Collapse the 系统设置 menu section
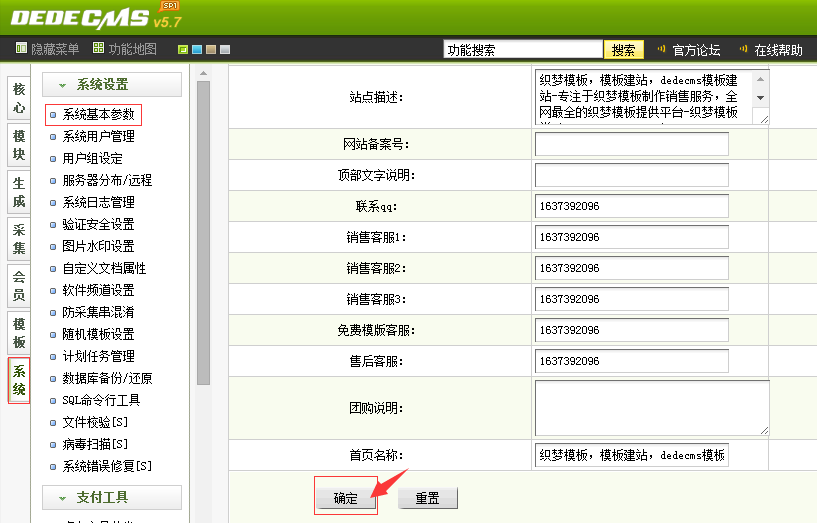The height and width of the screenshot is (523, 817). pyautogui.click(x=112, y=84)
